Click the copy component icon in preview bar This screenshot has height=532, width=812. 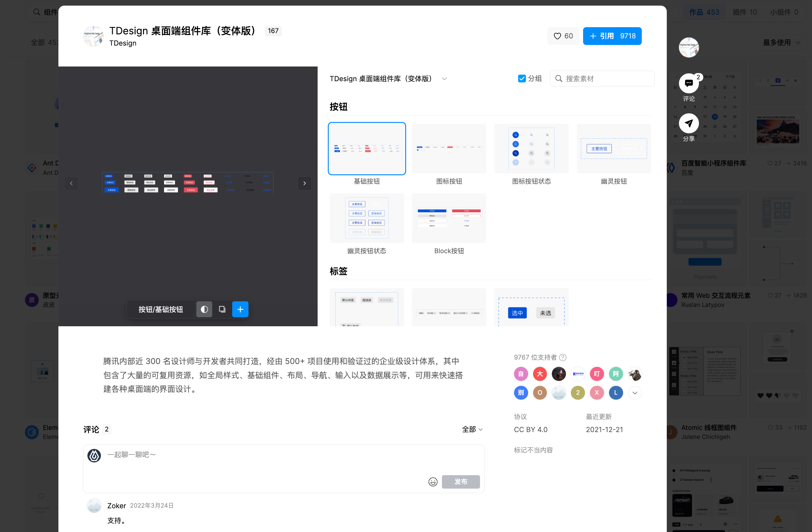[x=222, y=309]
